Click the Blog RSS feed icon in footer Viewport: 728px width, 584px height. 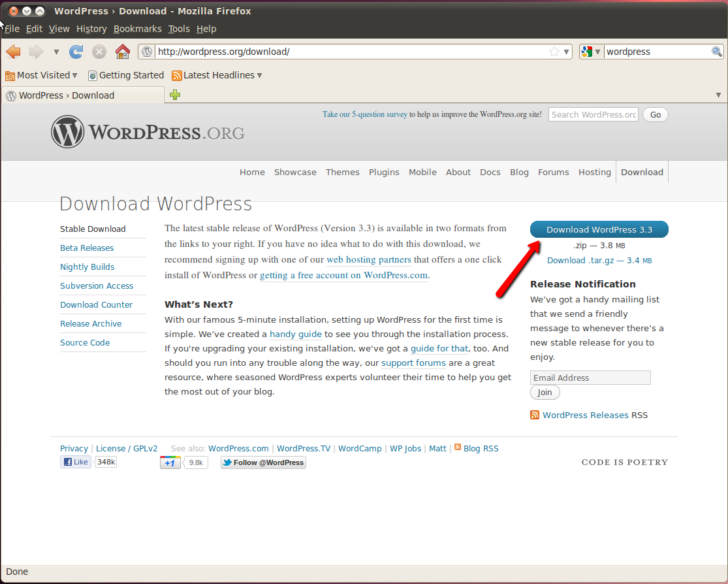click(458, 447)
